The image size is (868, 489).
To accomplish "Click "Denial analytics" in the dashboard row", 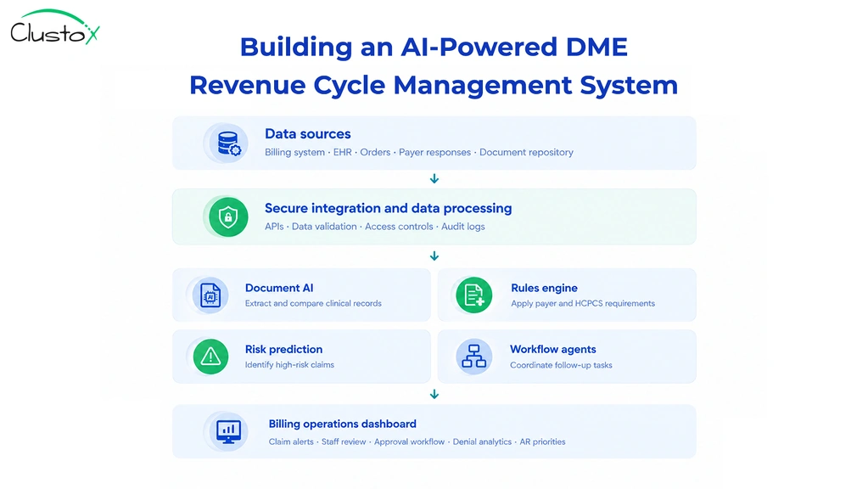I will click(482, 442).
